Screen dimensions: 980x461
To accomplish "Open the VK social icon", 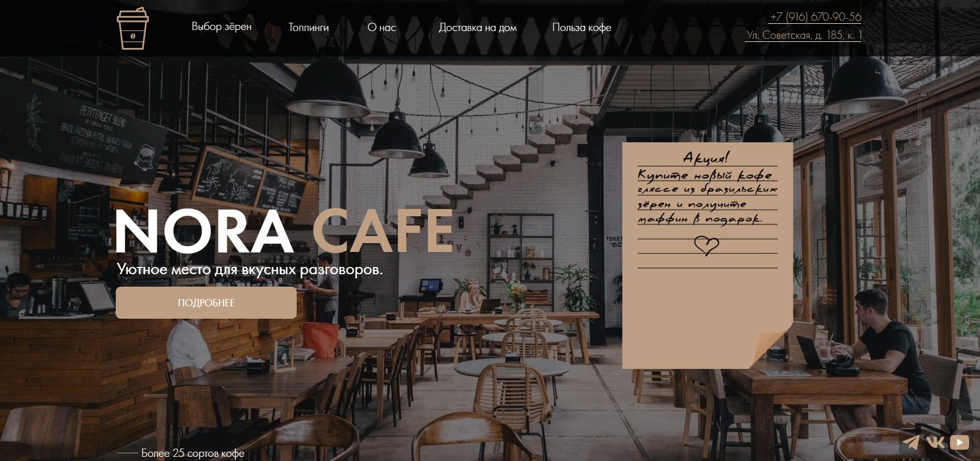I will [x=936, y=442].
